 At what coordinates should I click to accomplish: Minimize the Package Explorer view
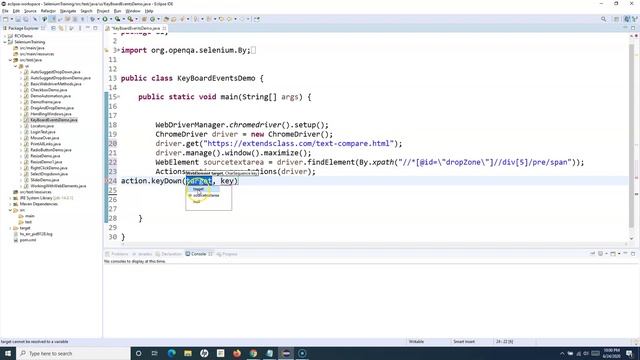[88, 28]
